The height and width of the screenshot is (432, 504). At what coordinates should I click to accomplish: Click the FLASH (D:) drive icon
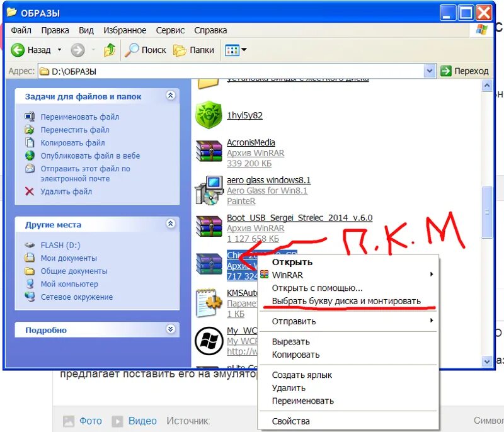[30, 245]
